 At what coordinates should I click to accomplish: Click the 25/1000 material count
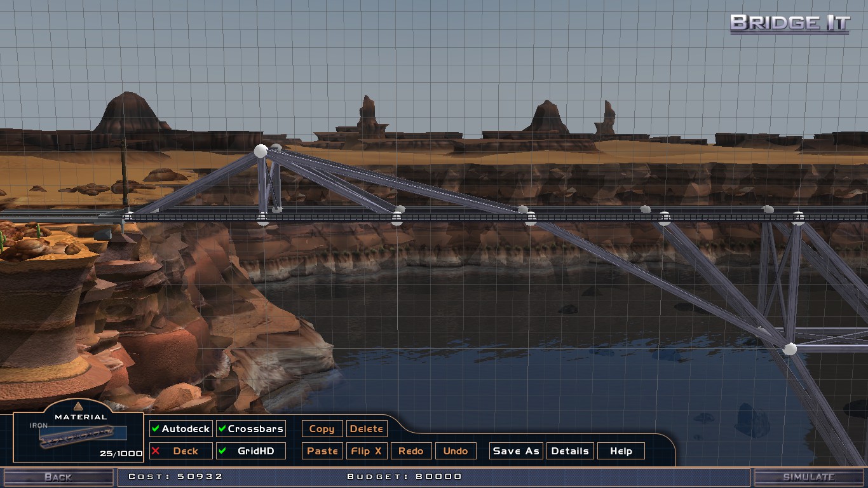(x=121, y=454)
